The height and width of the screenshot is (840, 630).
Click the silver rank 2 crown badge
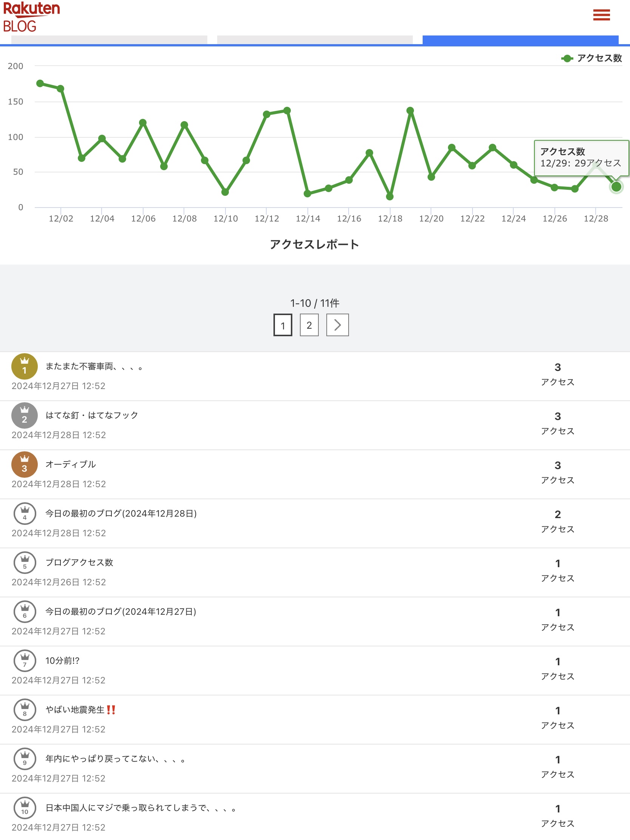pyautogui.click(x=24, y=416)
